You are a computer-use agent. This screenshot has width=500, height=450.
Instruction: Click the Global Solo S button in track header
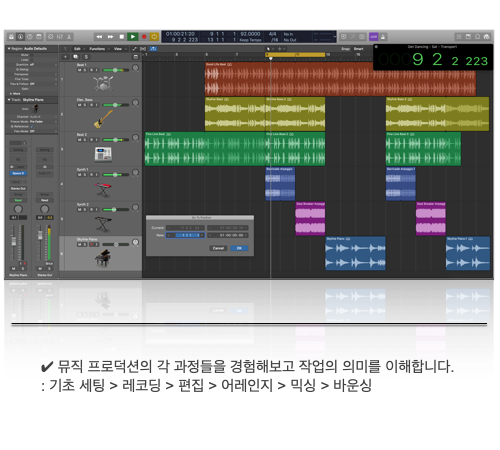(x=86, y=57)
